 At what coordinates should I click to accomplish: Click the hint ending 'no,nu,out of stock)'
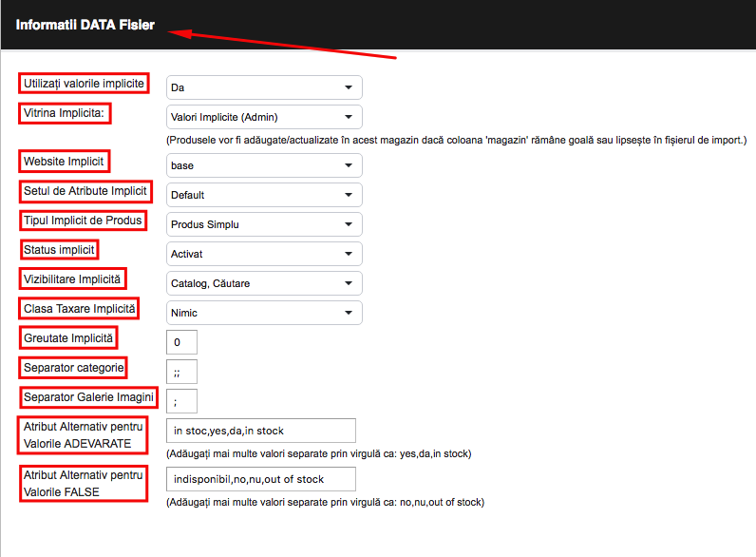click(326, 502)
